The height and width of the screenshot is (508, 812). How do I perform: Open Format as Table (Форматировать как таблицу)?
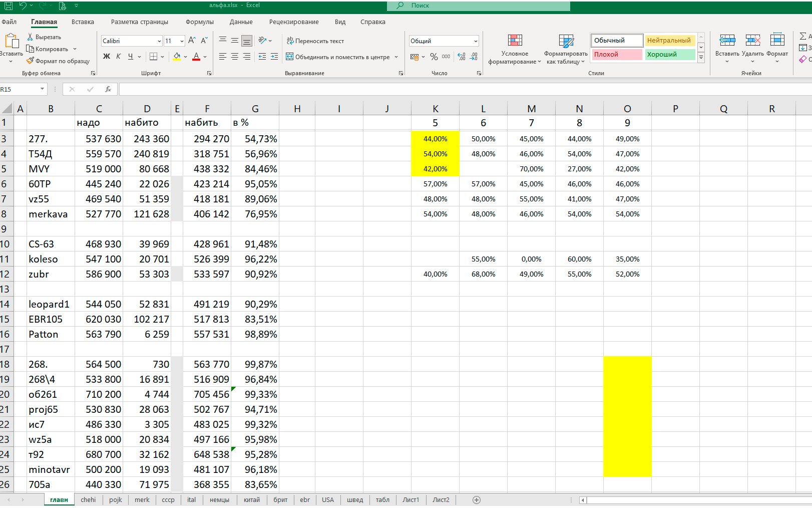(566, 49)
